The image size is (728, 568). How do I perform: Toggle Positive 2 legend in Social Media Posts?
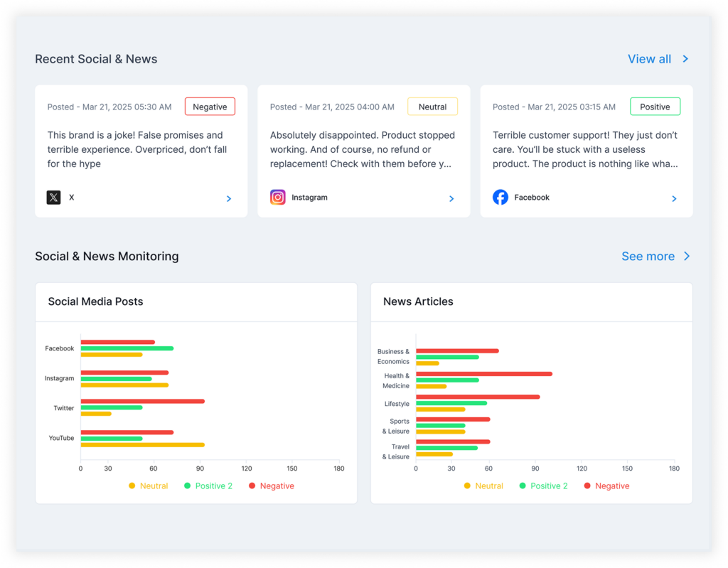pos(208,486)
